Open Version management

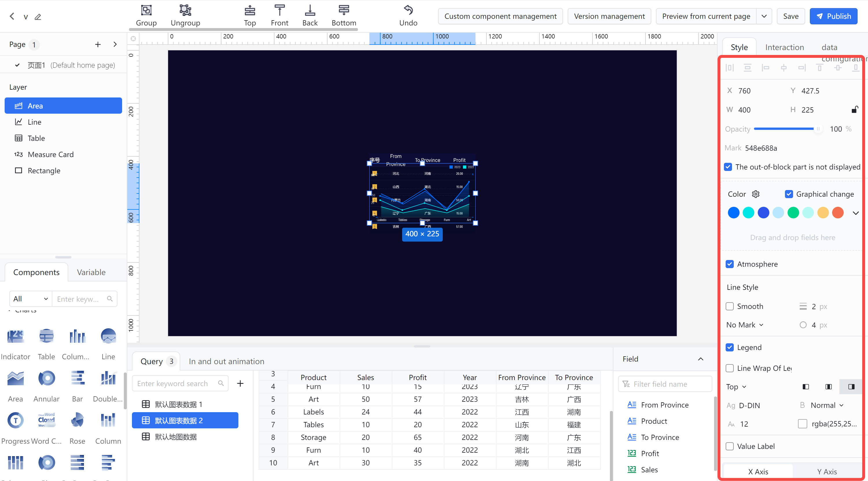609,16
